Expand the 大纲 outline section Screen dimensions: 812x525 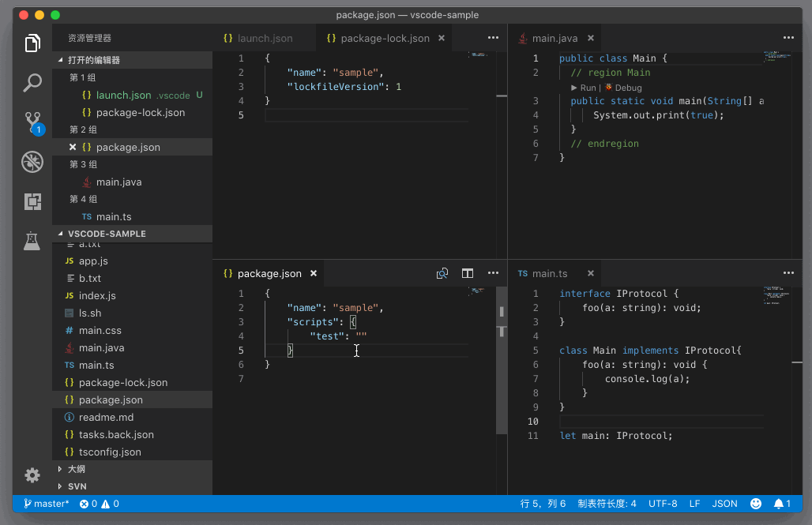pos(76,469)
